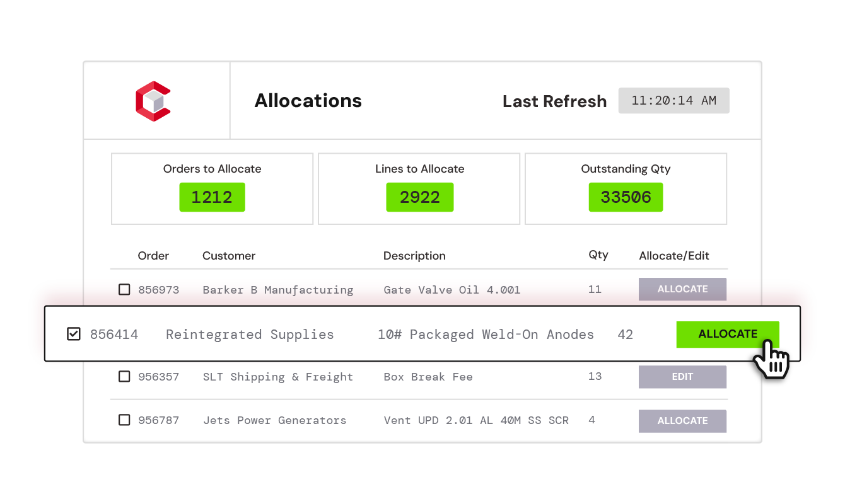Click the Allocations page title
The image size is (845, 504).
[x=308, y=101]
